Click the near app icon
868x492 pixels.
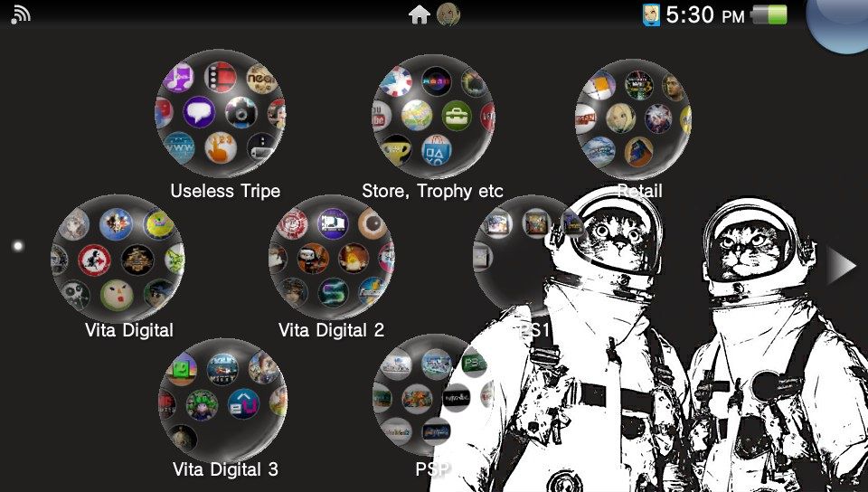[261, 79]
